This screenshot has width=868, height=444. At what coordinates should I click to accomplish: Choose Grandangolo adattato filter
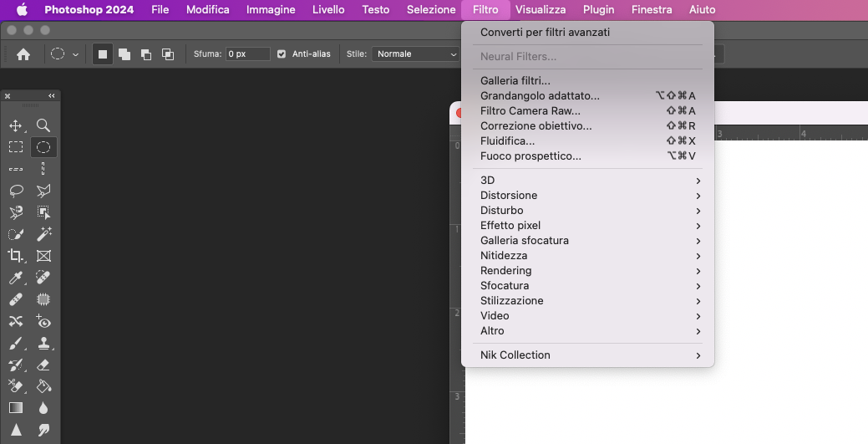tap(588, 96)
